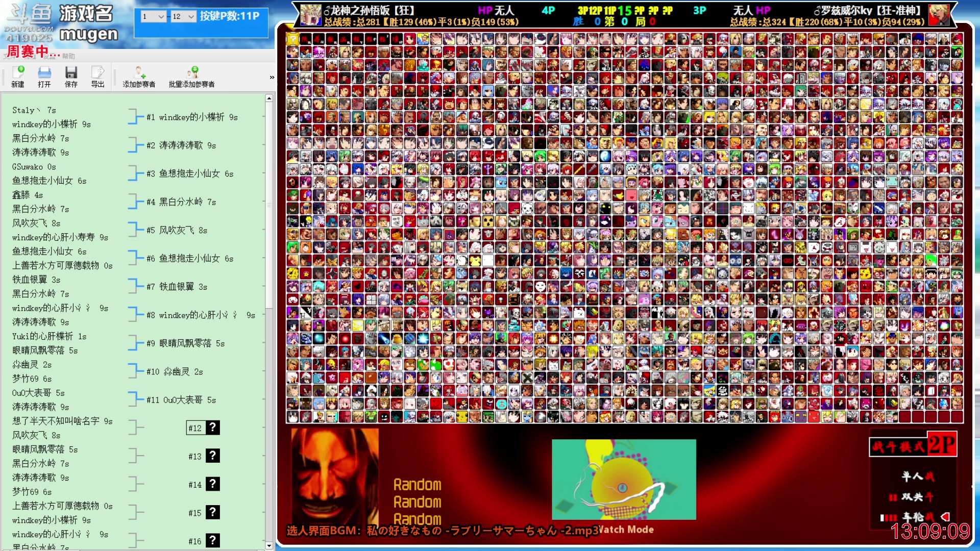
Task: Open the dropdown showing value 1
Action: (x=154, y=16)
